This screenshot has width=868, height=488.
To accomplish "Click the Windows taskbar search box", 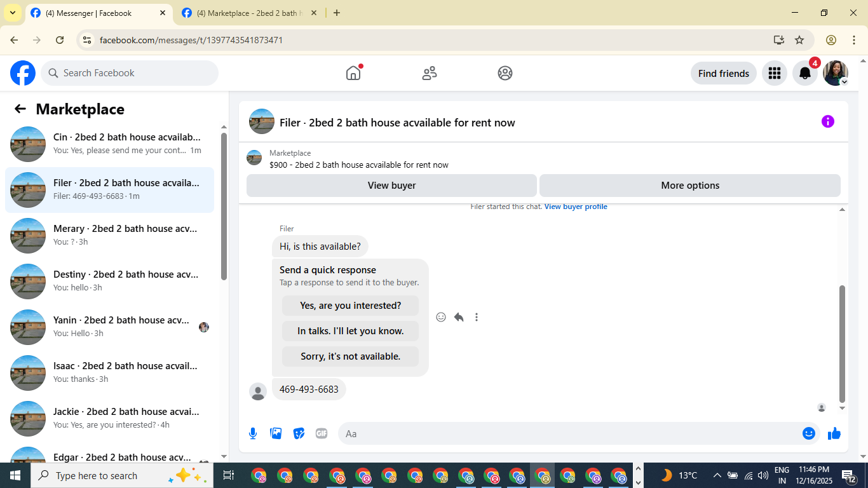I will click(x=122, y=475).
